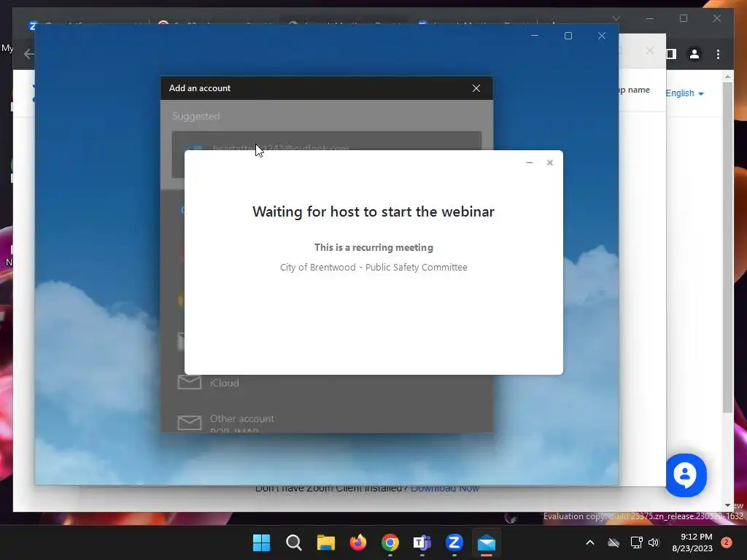747x560 pixels.
Task: Open English language dropdown in Chrome
Action: point(684,93)
